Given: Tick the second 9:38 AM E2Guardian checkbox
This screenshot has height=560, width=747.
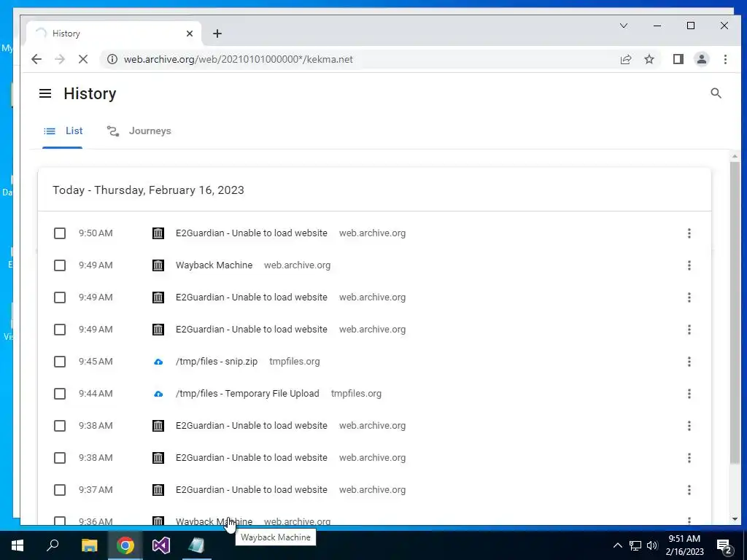Looking at the screenshot, I should 60,458.
